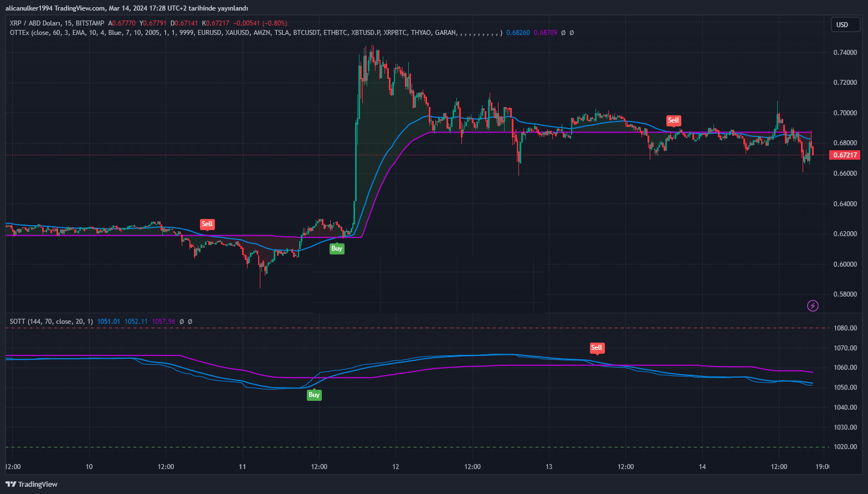The height and width of the screenshot is (494, 868).
Task: Click the Sell label near the 0.69 price level
Action: click(674, 120)
